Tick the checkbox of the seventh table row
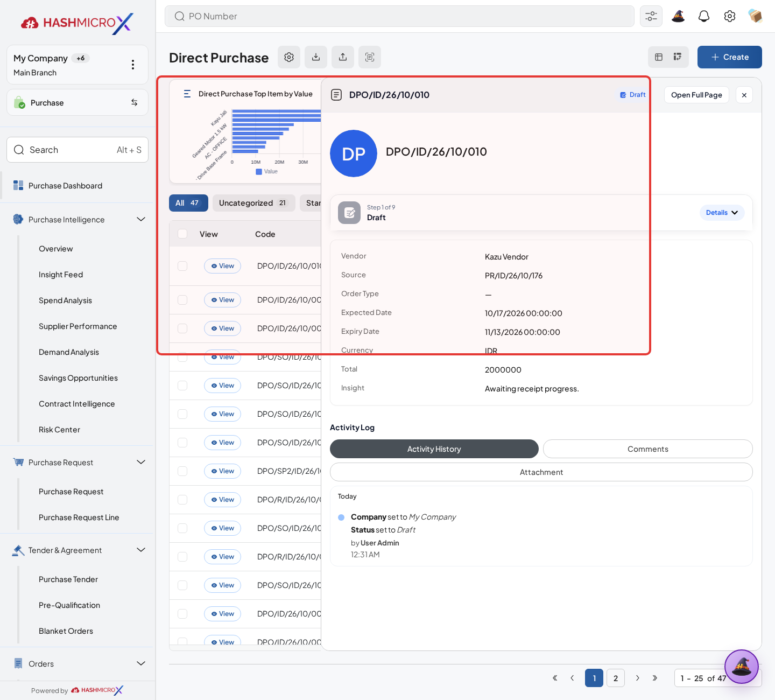This screenshot has width=775, height=700. pyautogui.click(x=182, y=443)
